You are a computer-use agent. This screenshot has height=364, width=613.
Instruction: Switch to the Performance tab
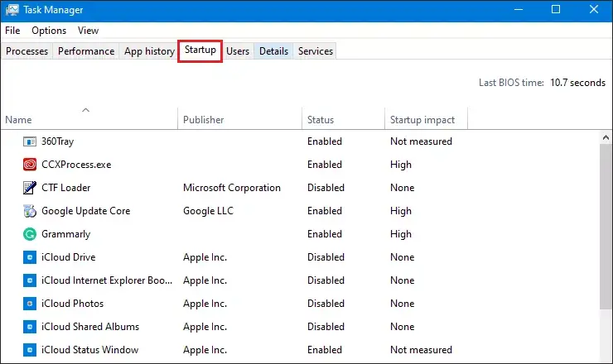pos(86,51)
